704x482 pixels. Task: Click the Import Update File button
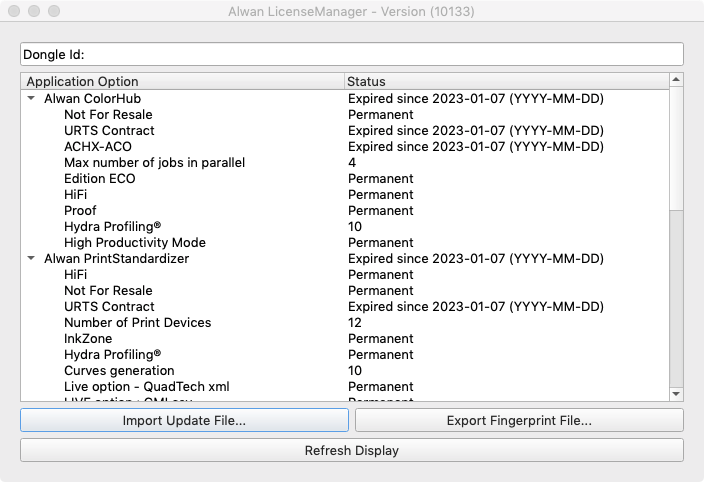184,420
